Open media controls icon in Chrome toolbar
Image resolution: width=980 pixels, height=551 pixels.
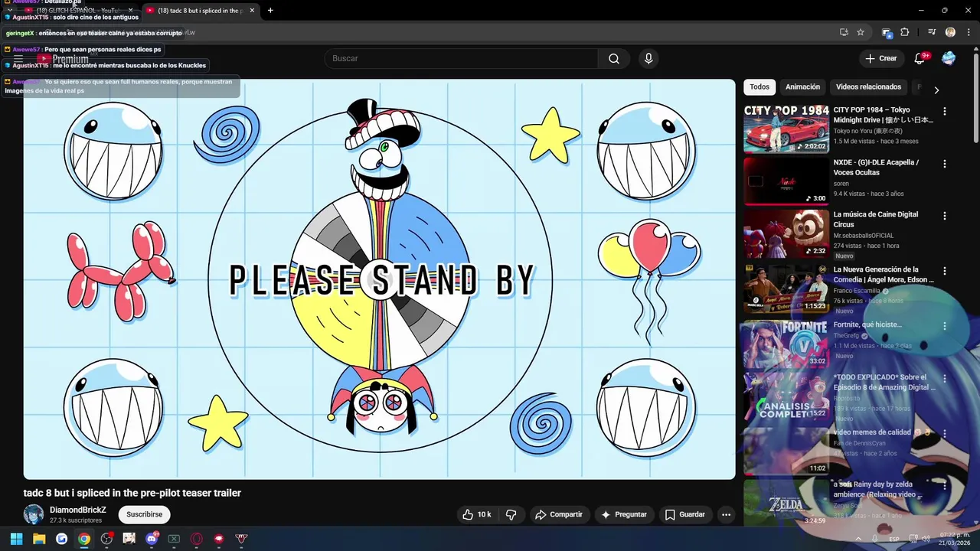pyautogui.click(x=932, y=32)
